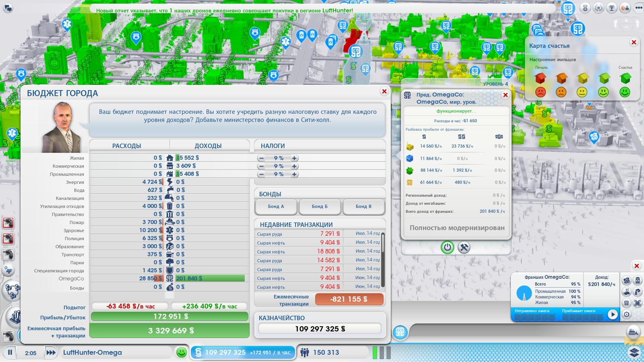Open the air pollution smokestack map icon
Screen dimensions: 644x362
(x=638, y=292)
